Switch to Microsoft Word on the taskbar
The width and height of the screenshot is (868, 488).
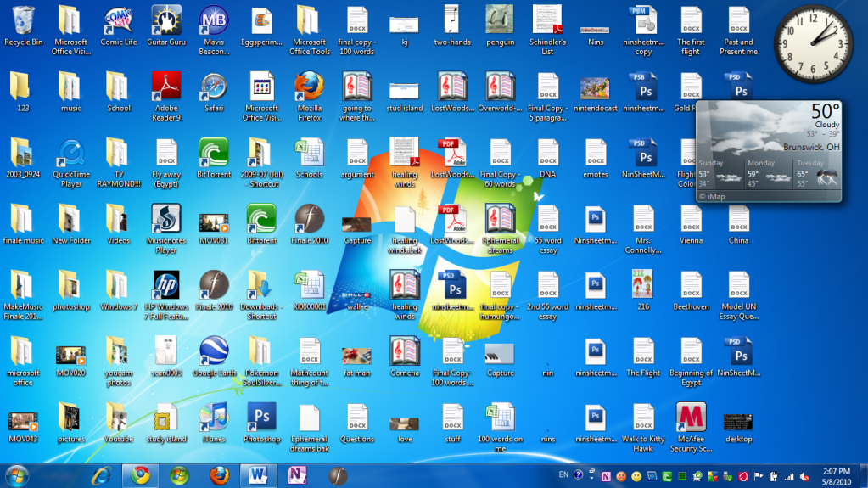(x=259, y=476)
